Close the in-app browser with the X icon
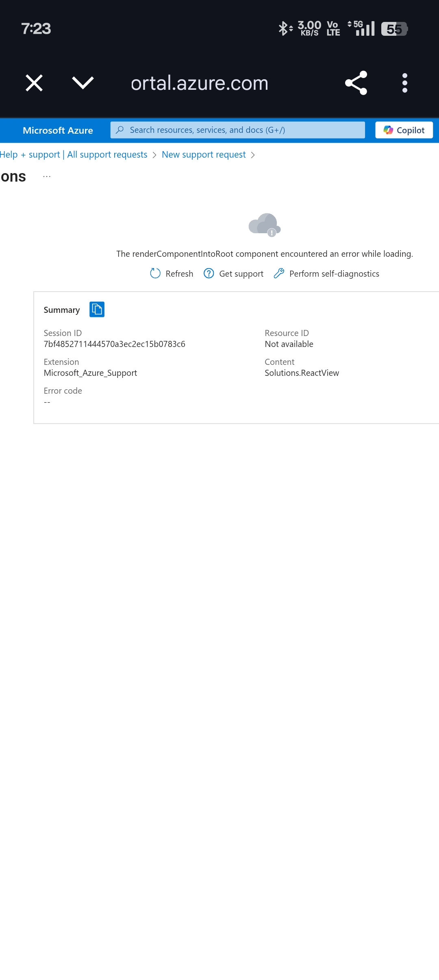 [x=34, y=83]
